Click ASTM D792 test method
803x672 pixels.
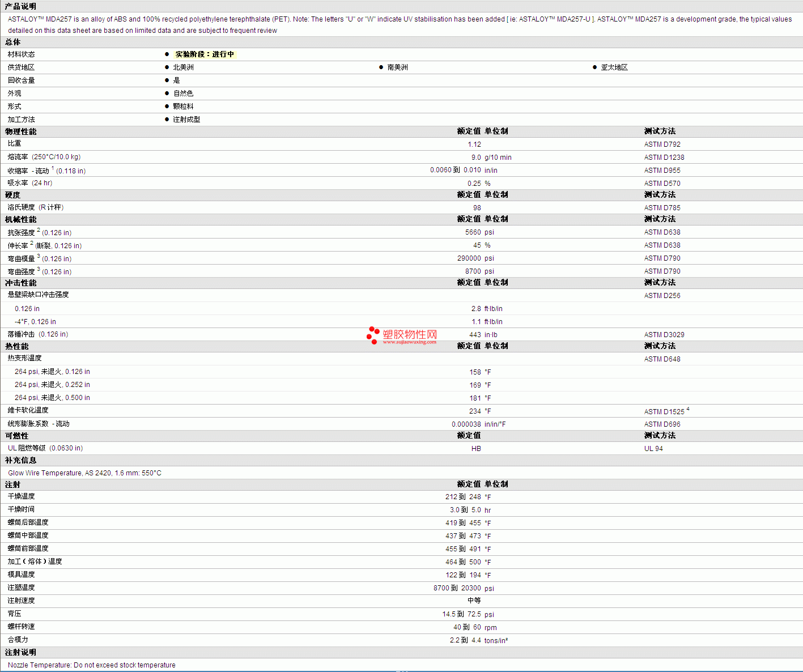pyautogui.click(x=662, y=144)
